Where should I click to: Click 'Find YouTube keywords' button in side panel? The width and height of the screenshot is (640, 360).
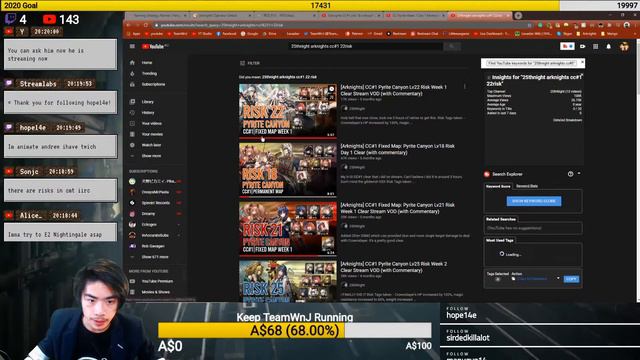(531, 63)
